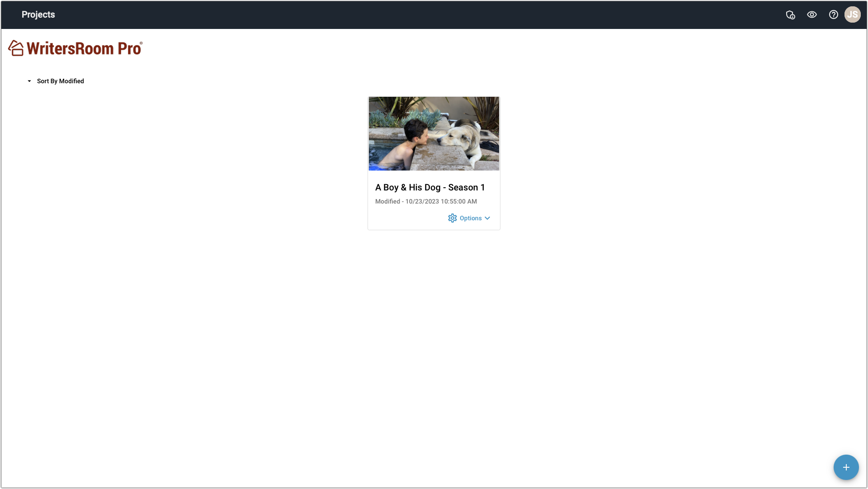
Task: Open A Boy & His Dog - Season 1 title
Action: 429,187
